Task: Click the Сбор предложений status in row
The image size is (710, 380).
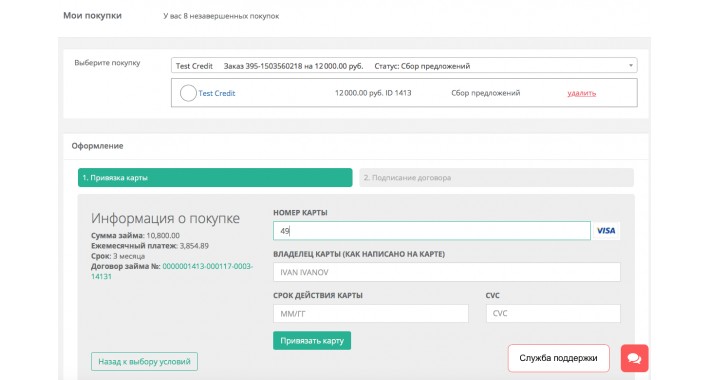Action: [x=485, y=93]
